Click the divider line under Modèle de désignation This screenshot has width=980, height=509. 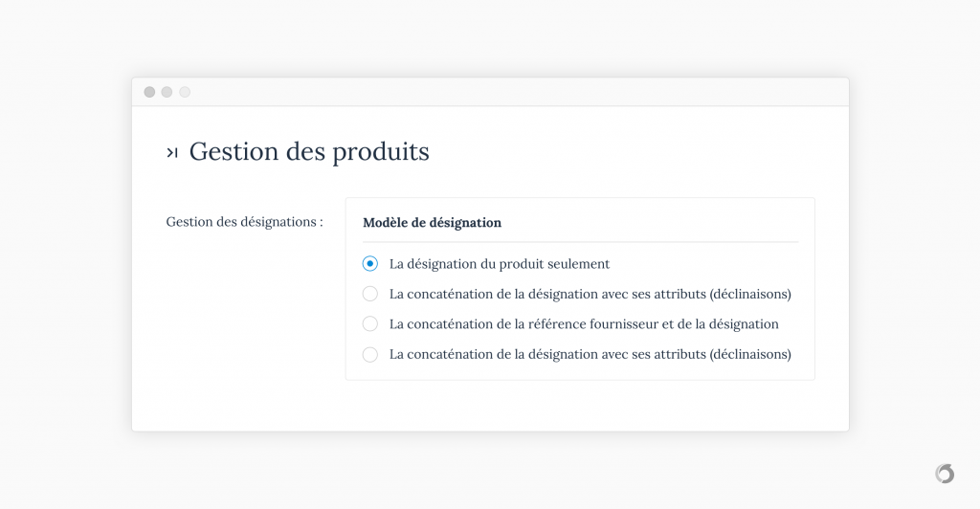(580, 242)
